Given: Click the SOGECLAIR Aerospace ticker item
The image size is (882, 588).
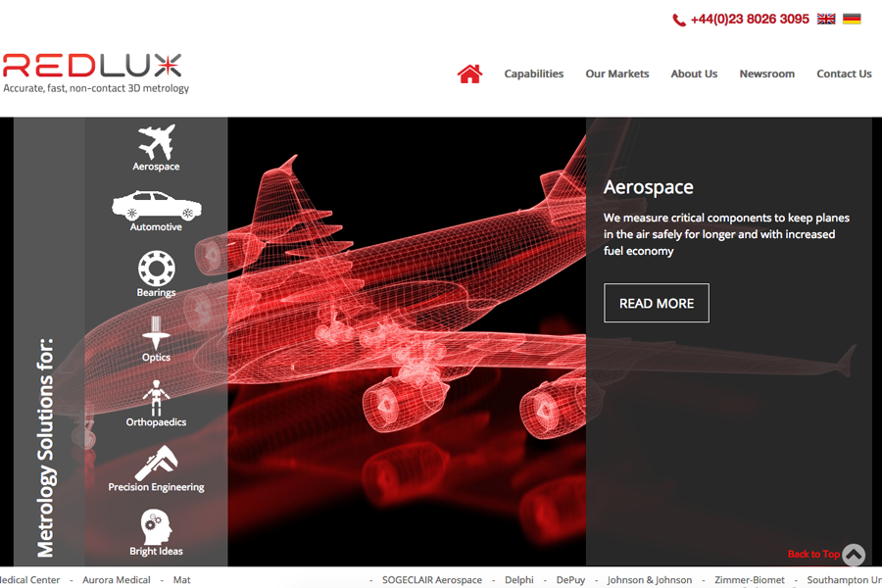Looking at the screenshot, I should click(432, 580).
